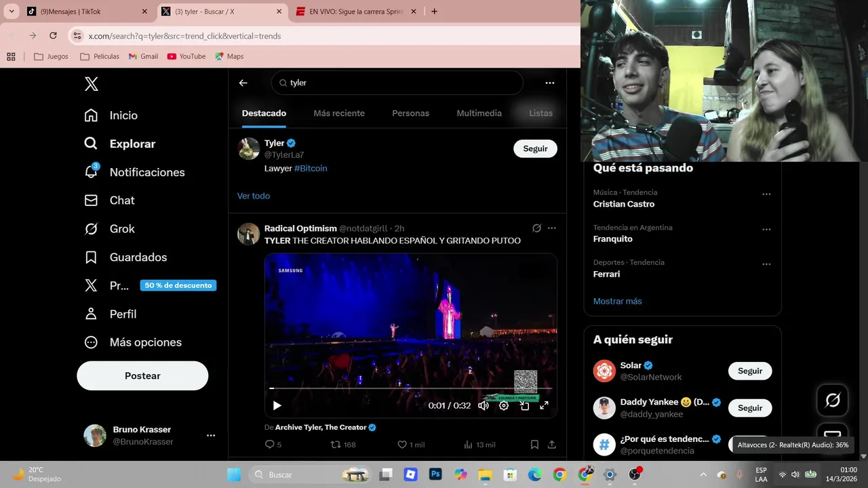
Task: Open Premium 50% de descuento item
Action: pos(149,285)
